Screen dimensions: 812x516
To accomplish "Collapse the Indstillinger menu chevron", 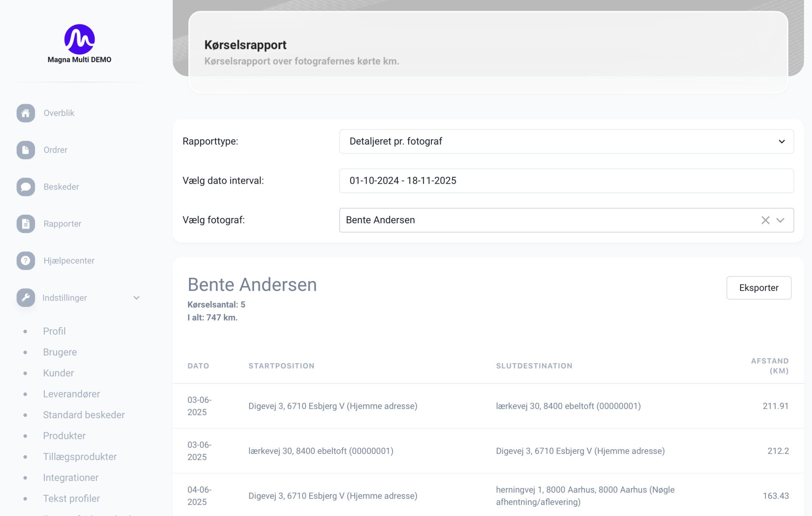I will 136,298.
